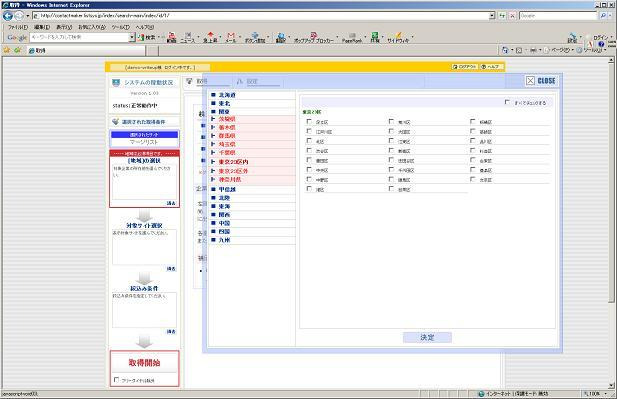Image resolution: width=617 pixels, height=399 pixels.
Task: Click the IE Forward arrow button
Action: click(18, 16)
